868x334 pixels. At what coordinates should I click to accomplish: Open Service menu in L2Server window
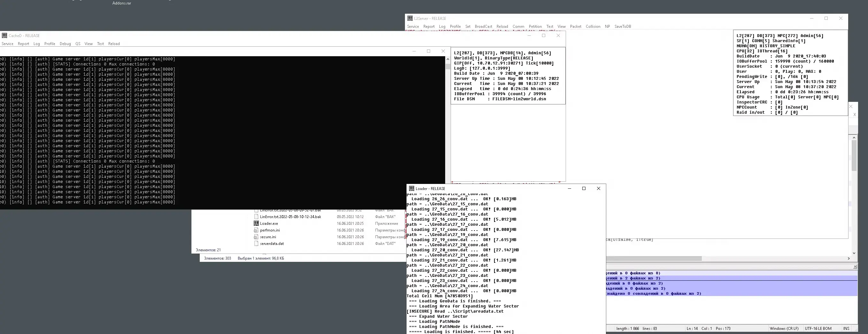point(413,27)
